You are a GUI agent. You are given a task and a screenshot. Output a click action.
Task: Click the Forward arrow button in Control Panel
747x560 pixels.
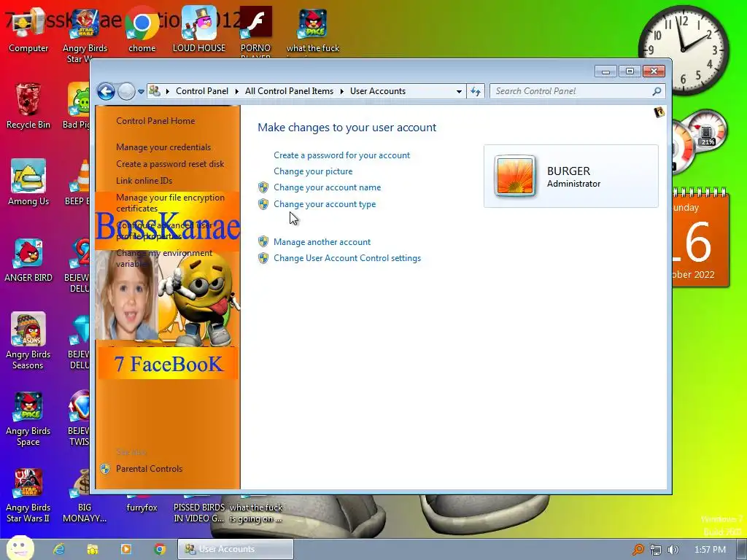(x=126, y=91)
